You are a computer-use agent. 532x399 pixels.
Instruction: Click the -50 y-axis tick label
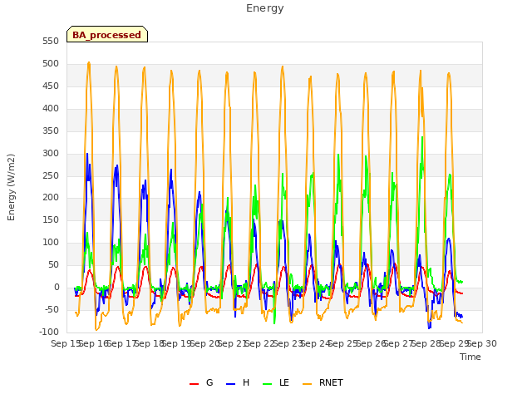tap(51, 309)
